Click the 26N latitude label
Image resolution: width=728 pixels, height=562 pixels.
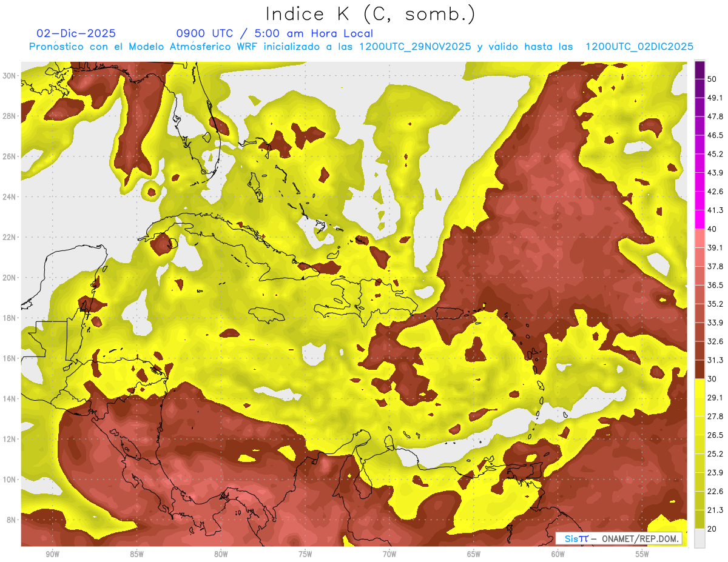click(9, 156)
